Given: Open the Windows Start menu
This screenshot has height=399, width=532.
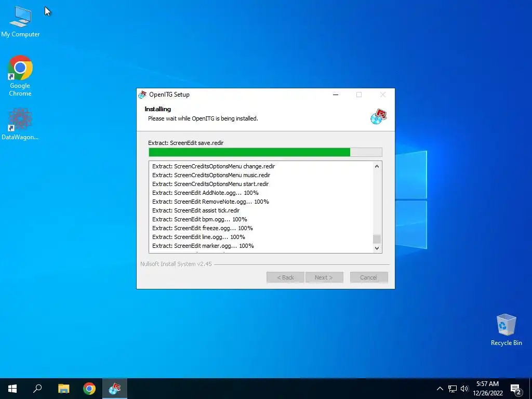Looking at the screenshot, I should (x=12, y=389).
